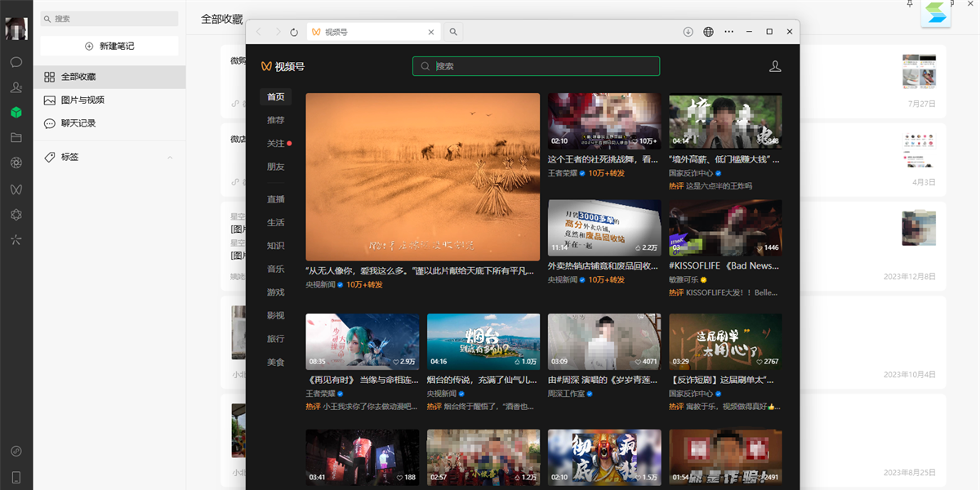980x490 pixels.
Task: Open the ellipsis more-options menu
Action: [x=728, y=31]
